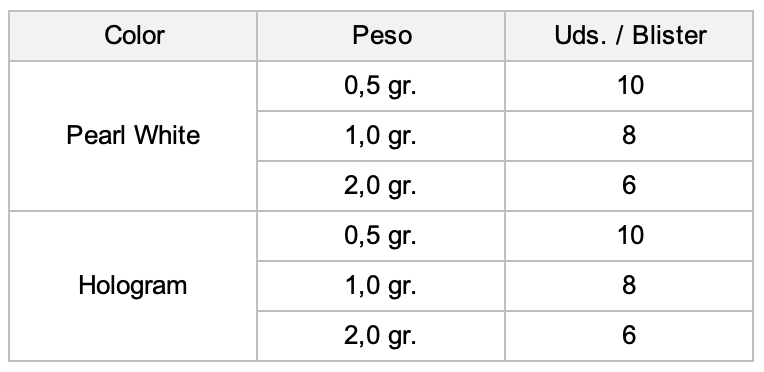
Task: Click Pearl White 0,5 gr. weight cell
Action: coord(381,86)
